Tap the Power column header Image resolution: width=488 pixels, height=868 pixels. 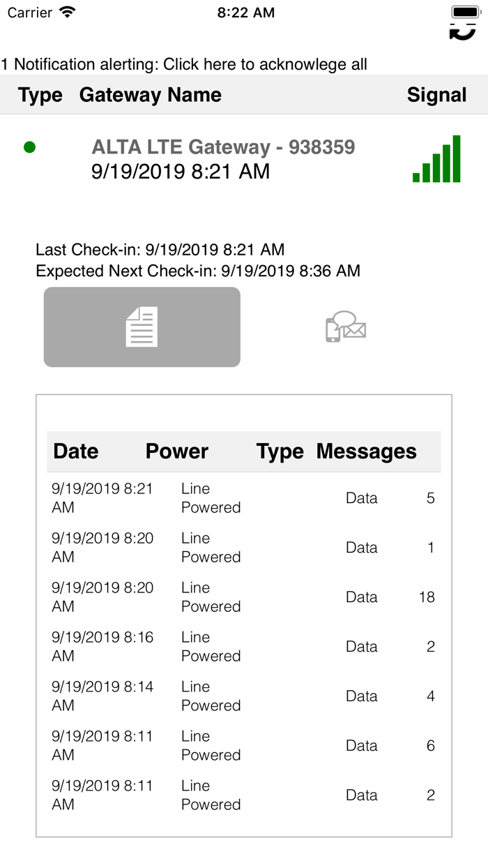click(x=176, y=451)
